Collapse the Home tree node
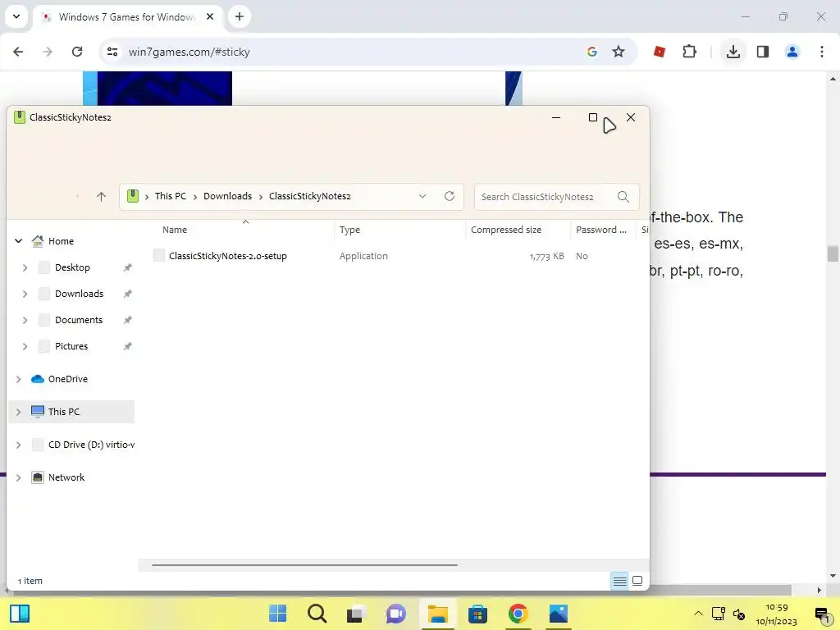 [x=18, y=241]
